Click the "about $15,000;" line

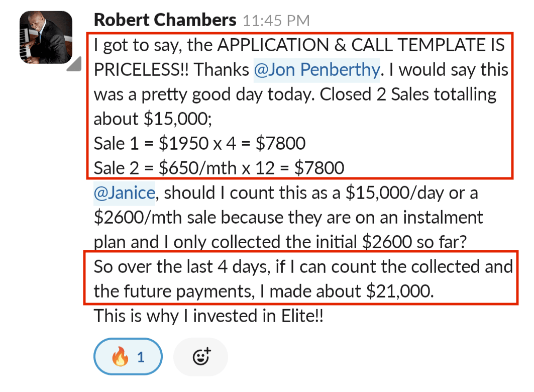pos(153,119)
